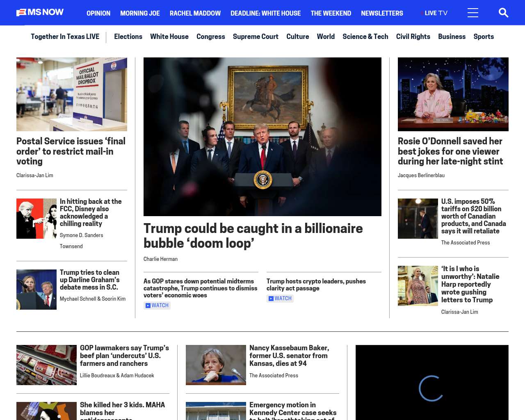Read Nancy Kassebaum Baker dies at 94 headline
The height and width of the screenshot is (420, 525).
pyautogui.click(x=289, y=356)
